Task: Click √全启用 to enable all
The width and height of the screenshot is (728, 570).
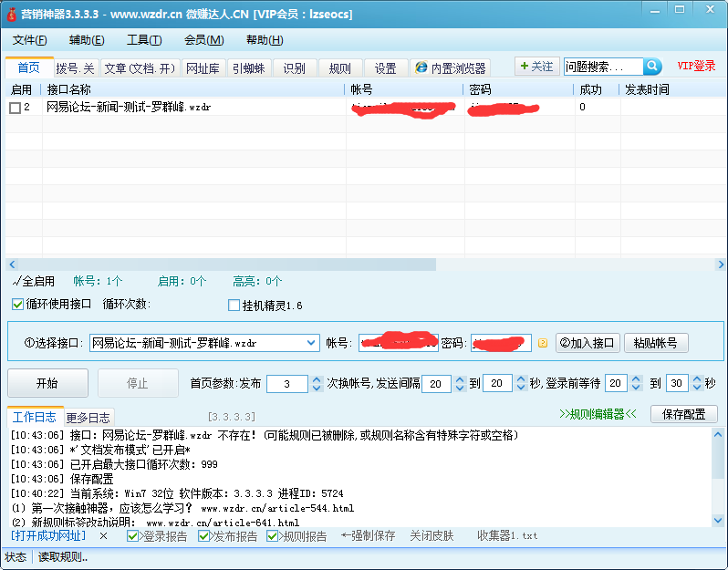Action: pos(34,281)
